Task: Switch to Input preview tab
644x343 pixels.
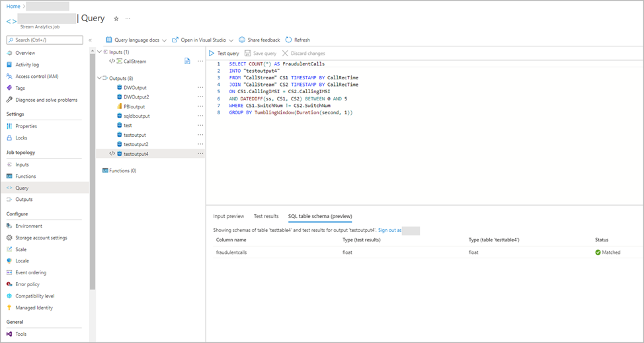Action: click(228, 216)
